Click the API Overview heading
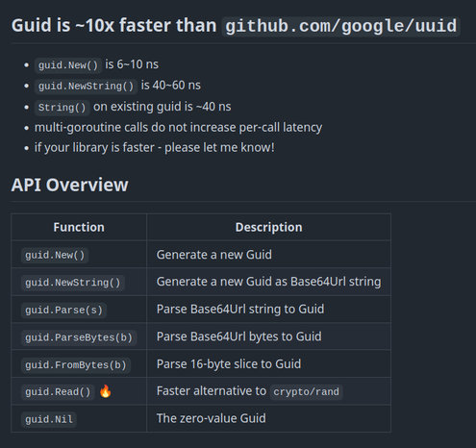This screenshot has height=448, width=476. click(x=69, y=185)
